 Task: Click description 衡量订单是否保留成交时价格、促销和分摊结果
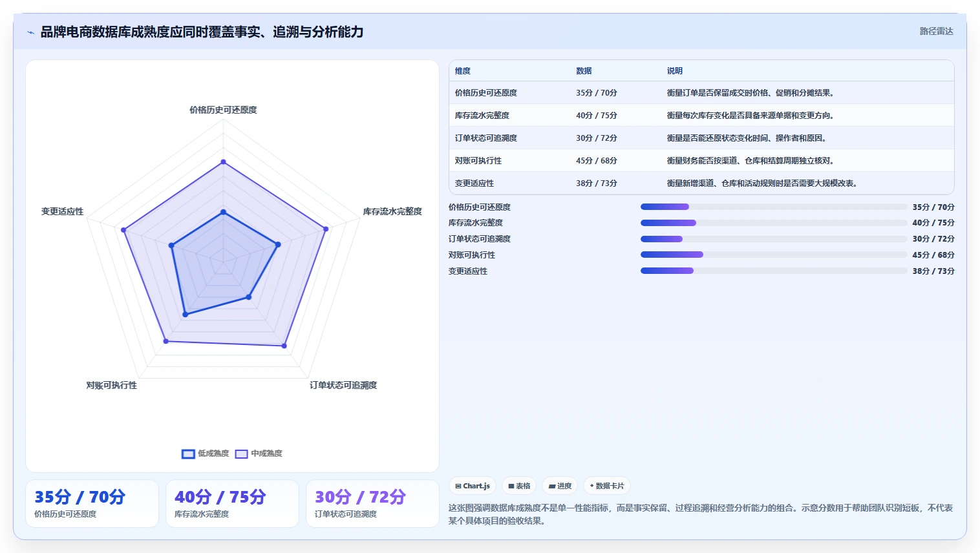coord(751,93)
